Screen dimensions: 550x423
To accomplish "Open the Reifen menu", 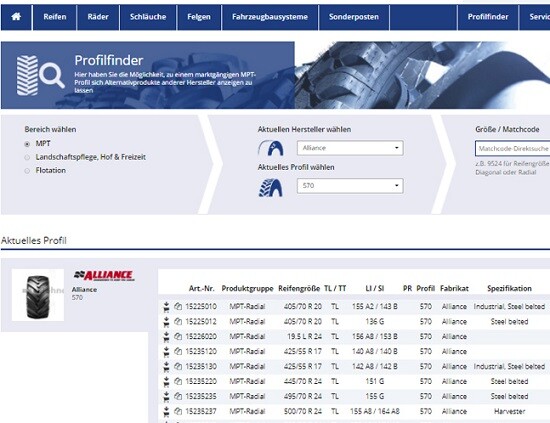I will pos(54,17).
